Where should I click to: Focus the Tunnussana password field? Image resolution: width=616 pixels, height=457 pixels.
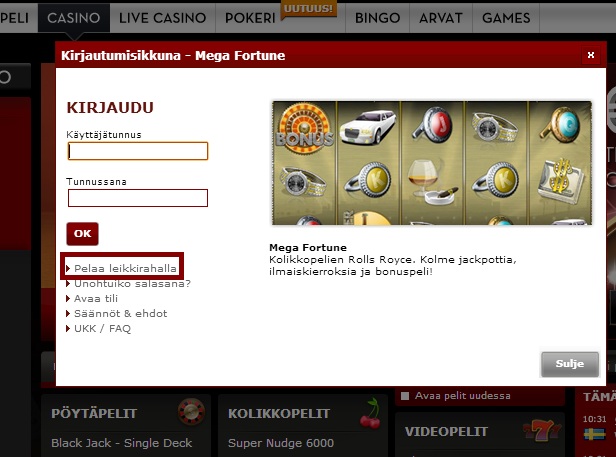(x=138, y=198)
